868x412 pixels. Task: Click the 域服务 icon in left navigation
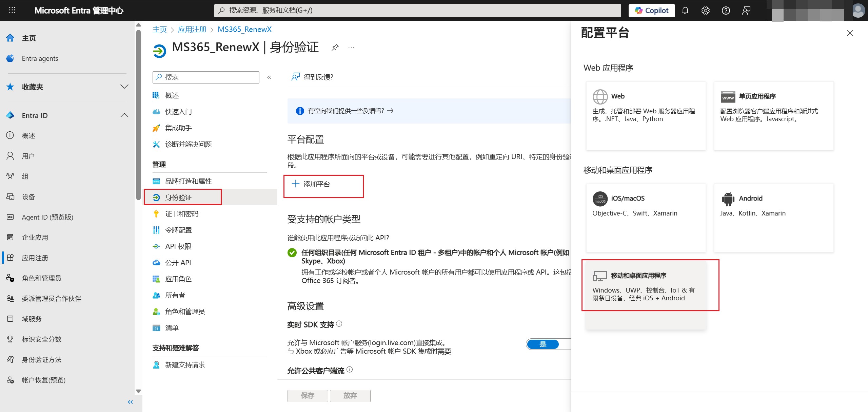(x=10, y=319)
